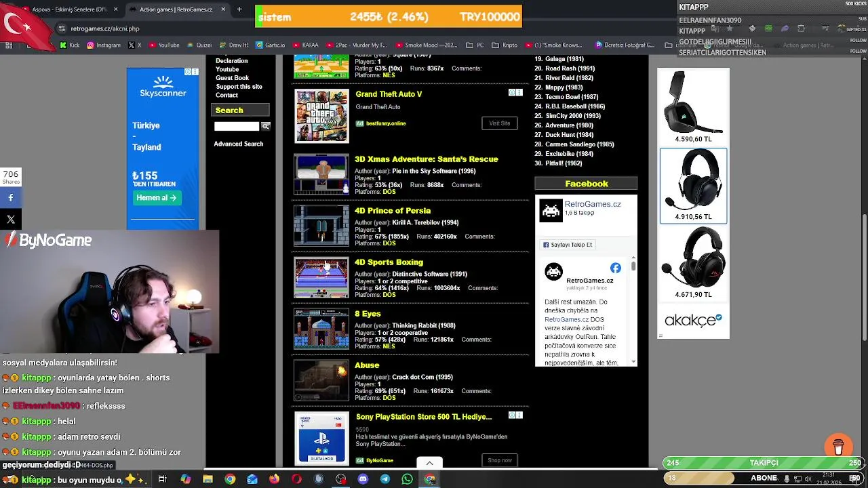Open Duck Hunt (1984) in top list

pos(569,135)
